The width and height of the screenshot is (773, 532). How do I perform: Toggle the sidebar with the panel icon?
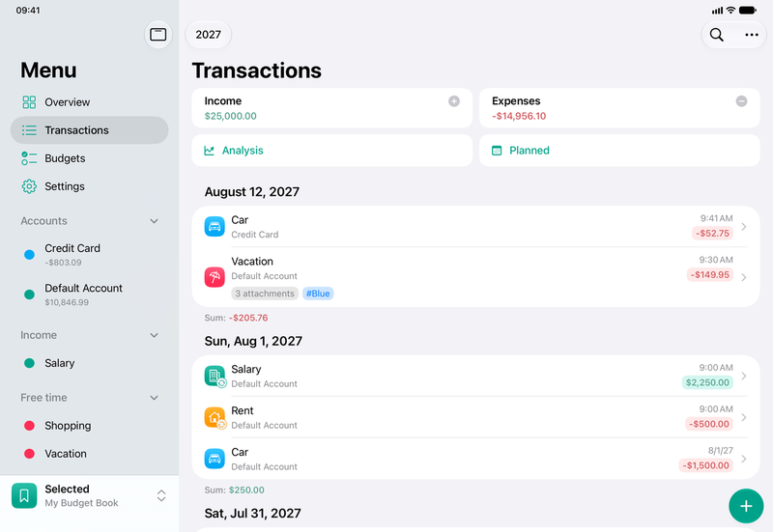point(158,35)
